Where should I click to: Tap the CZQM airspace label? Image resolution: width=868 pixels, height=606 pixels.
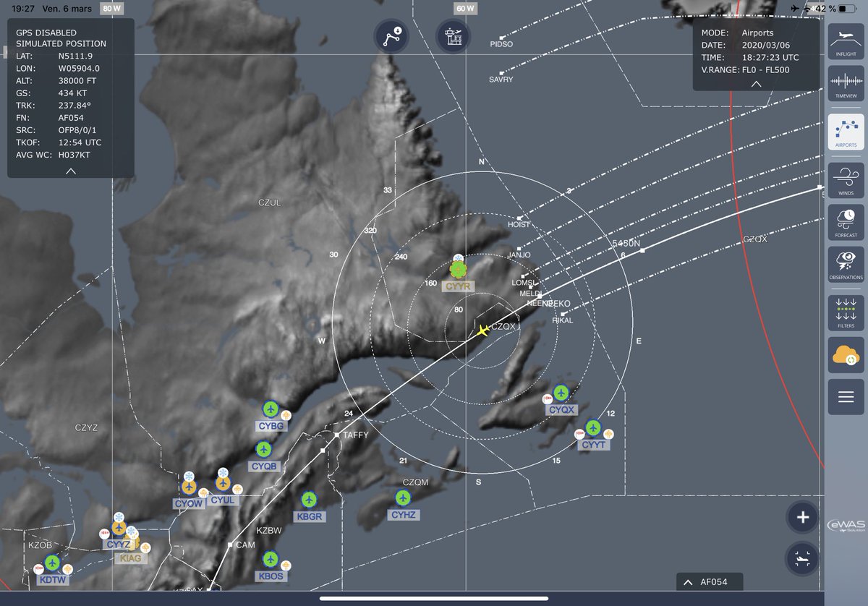pyautogui.click(x=415, y=482)
